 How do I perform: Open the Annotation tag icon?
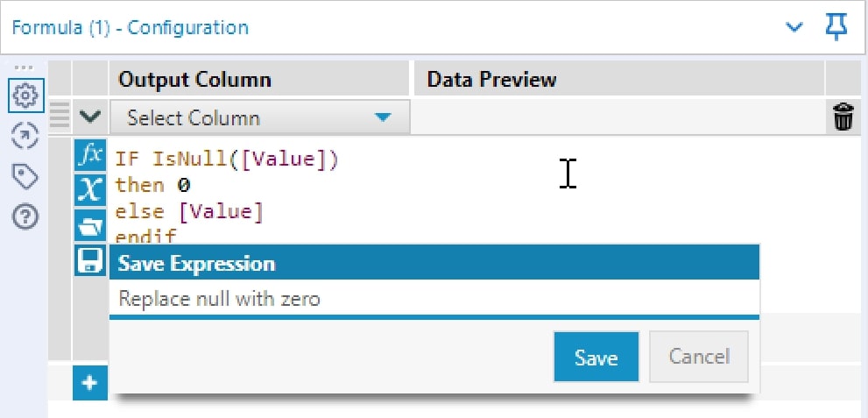[25, 177]
